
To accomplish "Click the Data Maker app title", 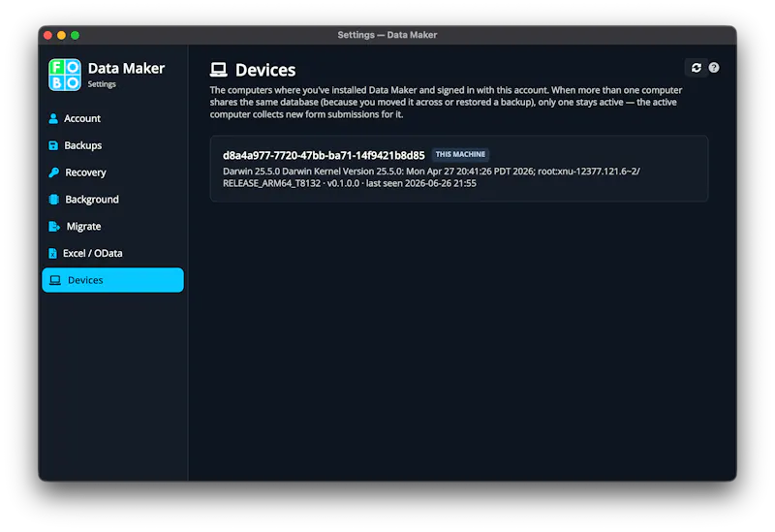I will (x=126, y=68).
